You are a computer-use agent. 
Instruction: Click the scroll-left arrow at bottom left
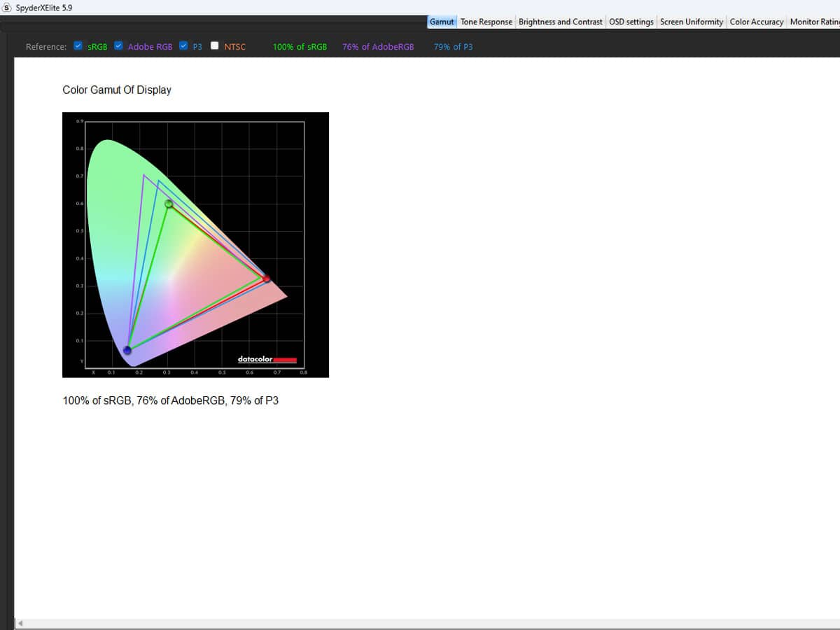[20, 623]
